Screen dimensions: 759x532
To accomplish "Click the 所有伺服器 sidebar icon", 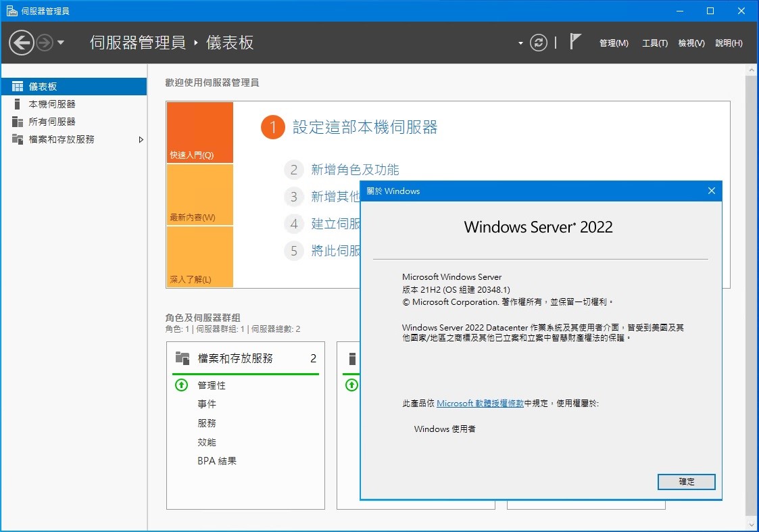I will [18, 122].
